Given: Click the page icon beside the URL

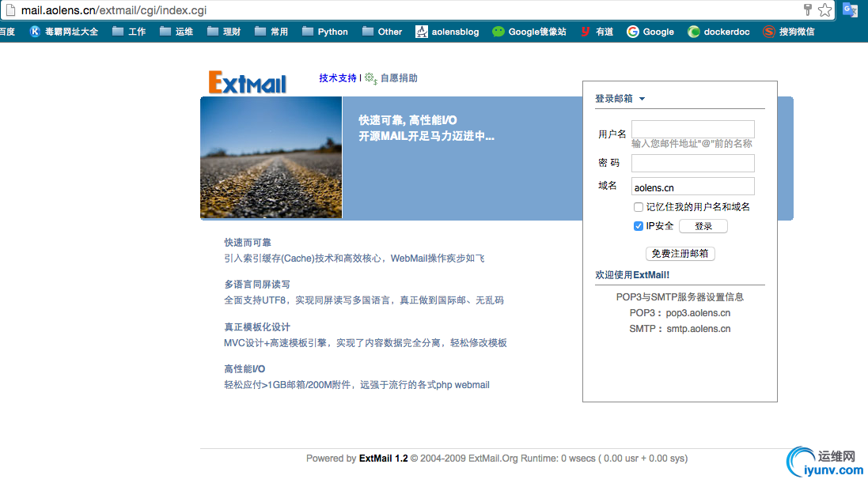Looking at the screenshot, I should 10,10.
